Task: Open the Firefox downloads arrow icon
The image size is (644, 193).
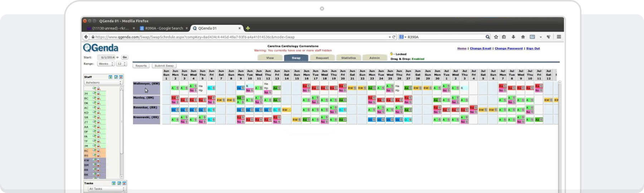Action: pos(513,37)
